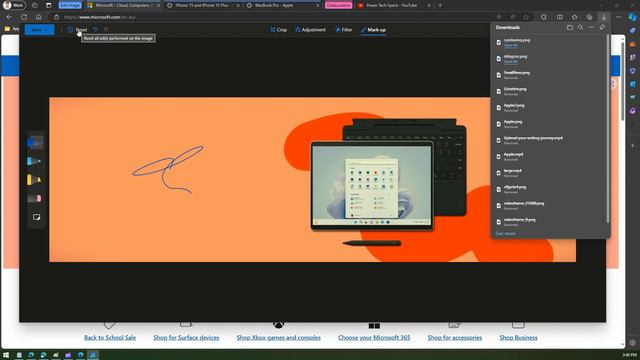Click the first download ending in .png
Screen dimensions: 640x360
548,42
